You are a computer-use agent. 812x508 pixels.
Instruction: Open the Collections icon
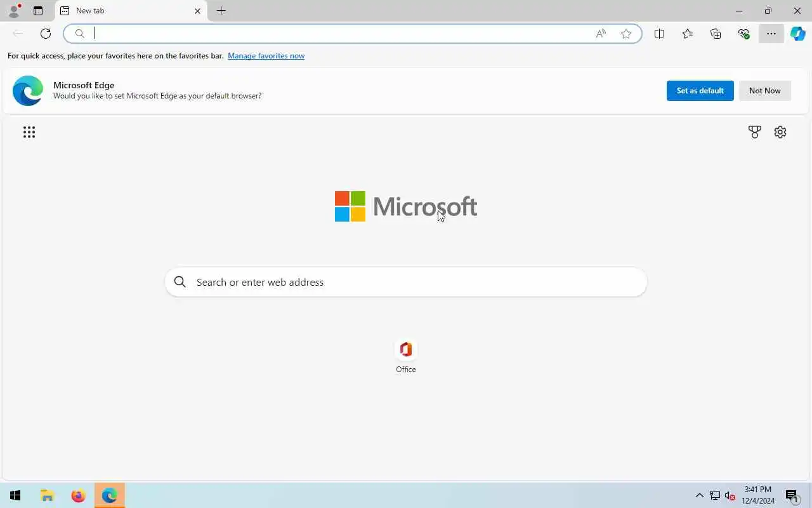716,34
